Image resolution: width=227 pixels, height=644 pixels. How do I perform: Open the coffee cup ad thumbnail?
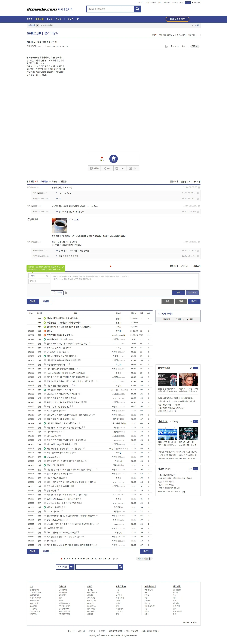click(x=59, y=226)
